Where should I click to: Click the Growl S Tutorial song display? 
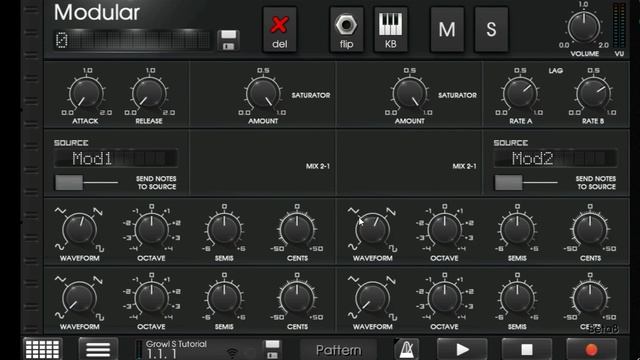pyautogui.click(x=198, y=349)
